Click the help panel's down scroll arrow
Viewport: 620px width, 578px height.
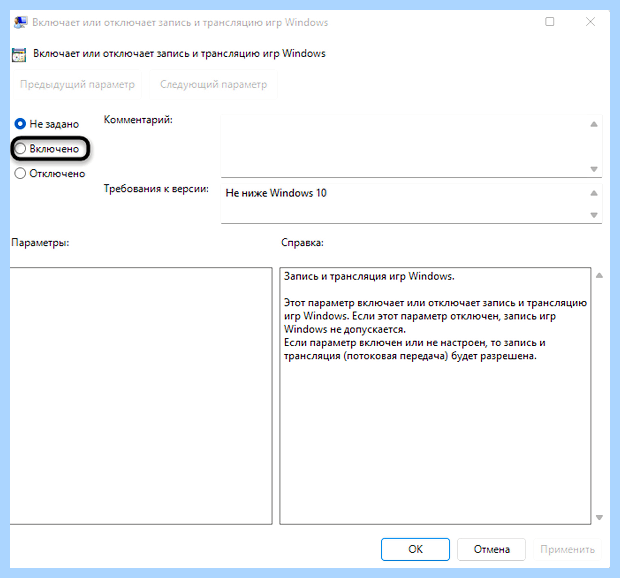coord(599,517)
